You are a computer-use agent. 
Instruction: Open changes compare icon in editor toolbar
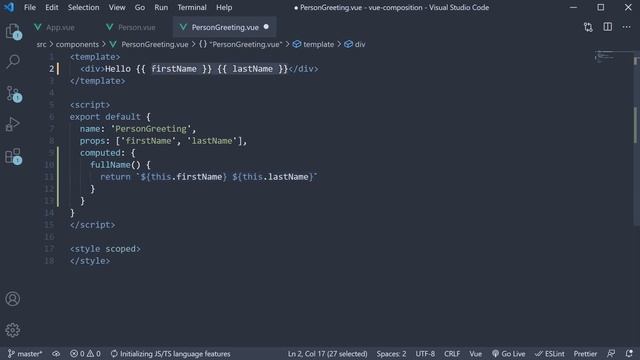coord(588,27)
